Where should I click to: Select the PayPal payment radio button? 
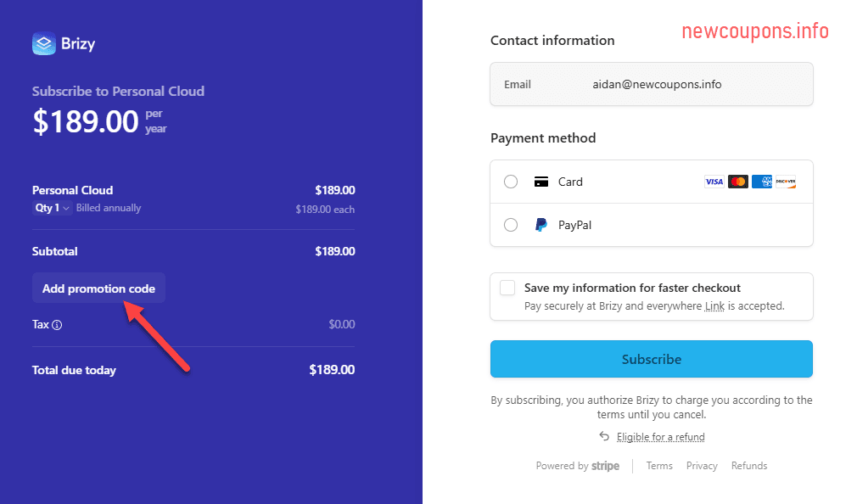click(510, 225)
